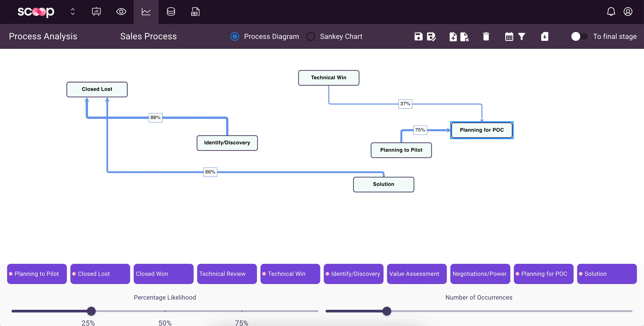
Task: Click the Closed Won stage button
Action: (163, 274)
